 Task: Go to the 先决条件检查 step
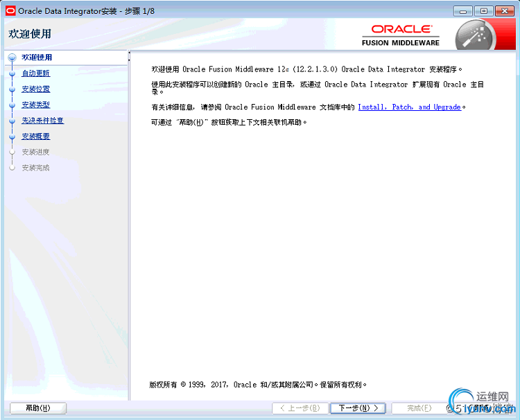43,121
